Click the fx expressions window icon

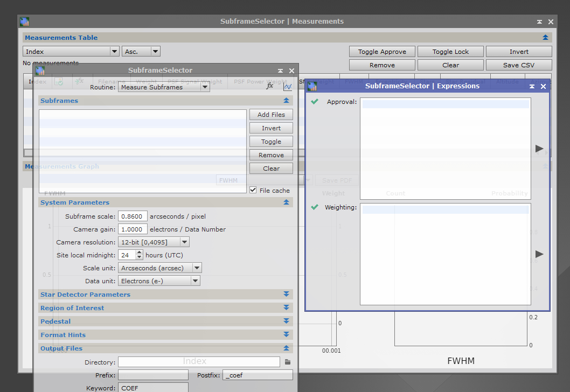(270, 86)
